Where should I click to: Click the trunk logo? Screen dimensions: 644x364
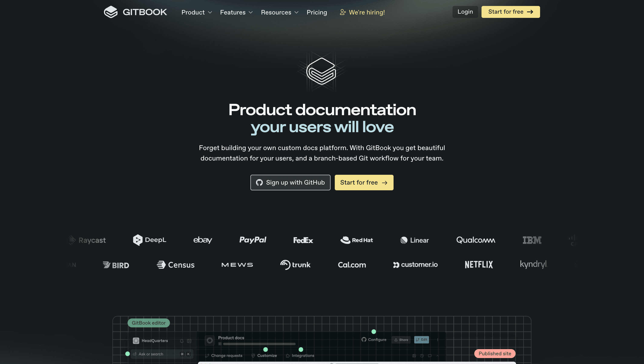[295, 265]
